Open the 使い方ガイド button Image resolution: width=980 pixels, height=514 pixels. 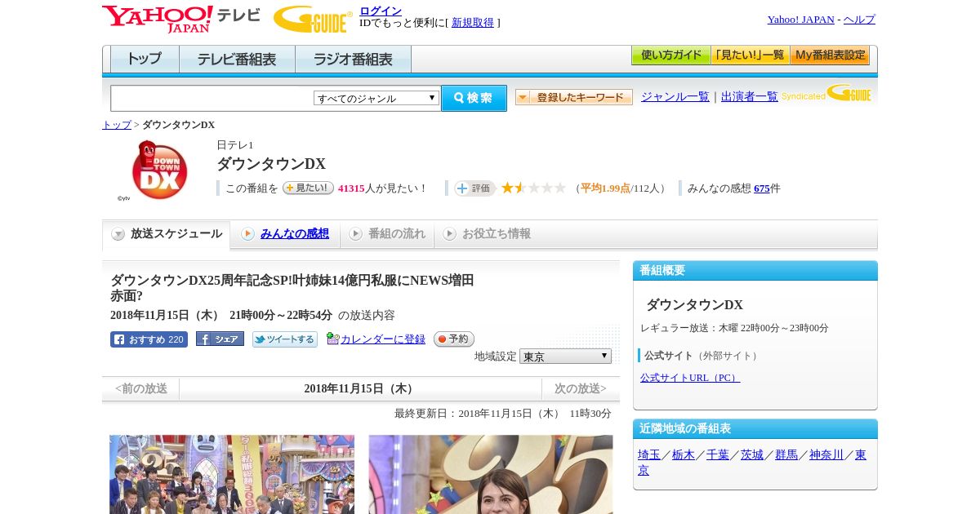click(670, 55)
